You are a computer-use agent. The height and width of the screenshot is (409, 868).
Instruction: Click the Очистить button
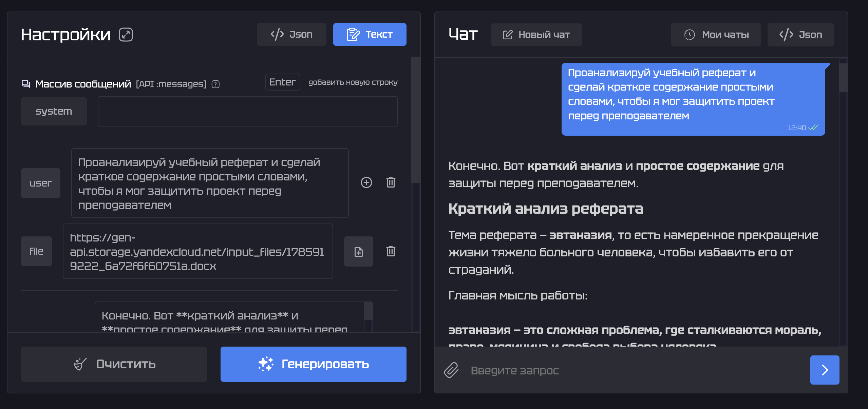[x=114, y=364]
